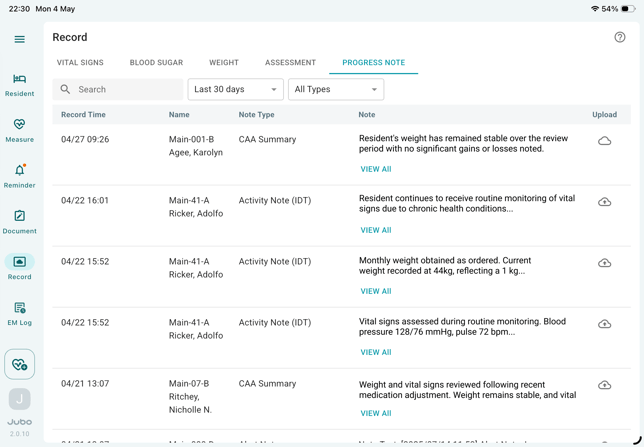View All for monthly weight note

tap(376, 291)
